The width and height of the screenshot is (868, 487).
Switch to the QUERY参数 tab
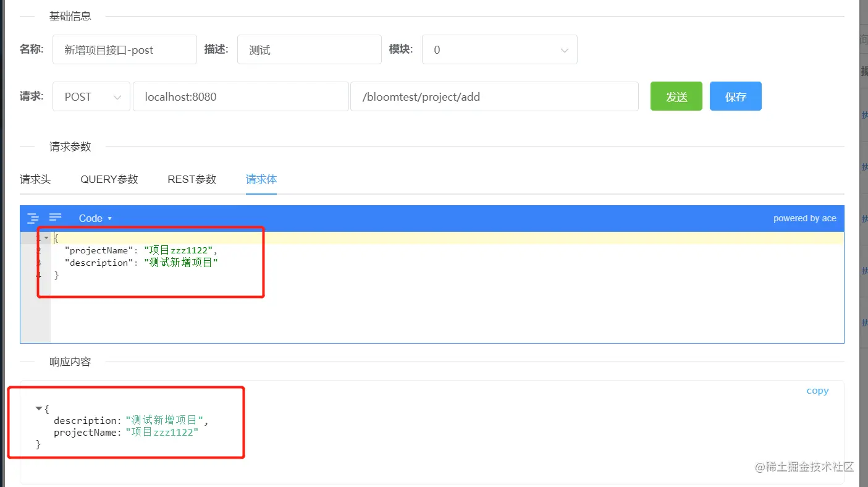pyautogui.click(x=109, y=179)
